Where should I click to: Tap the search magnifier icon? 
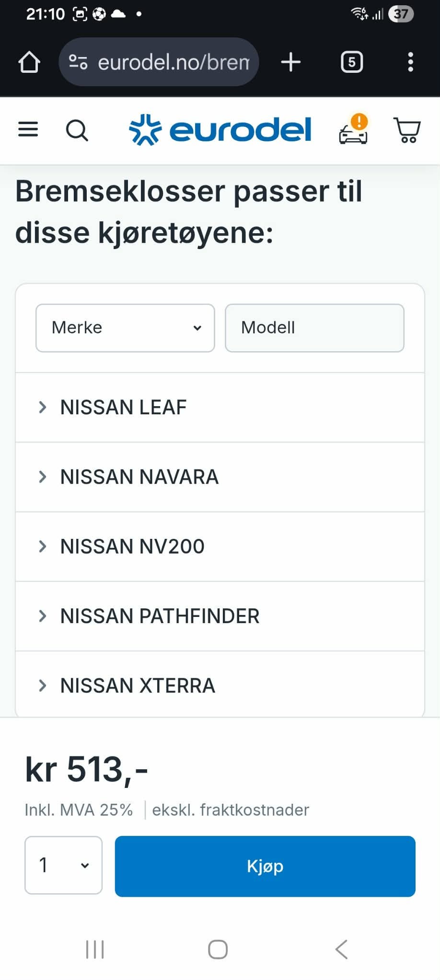[x=77, y=130]
